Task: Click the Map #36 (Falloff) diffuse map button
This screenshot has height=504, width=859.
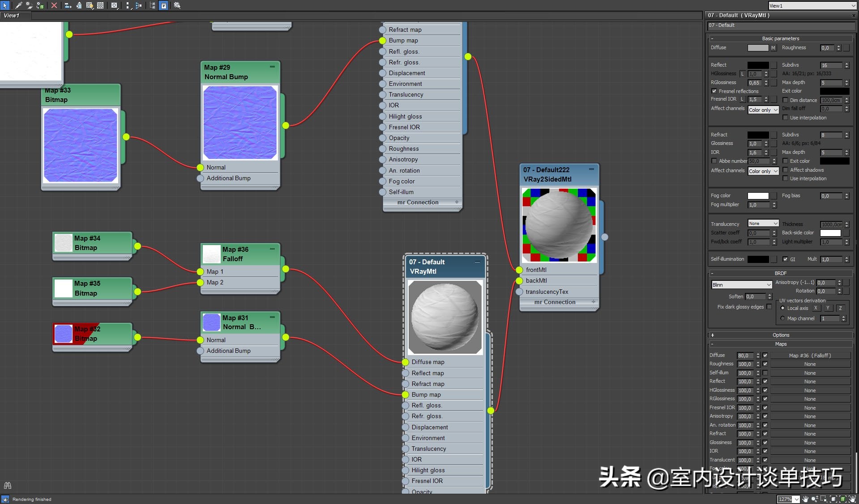Action: pos(809,356)
